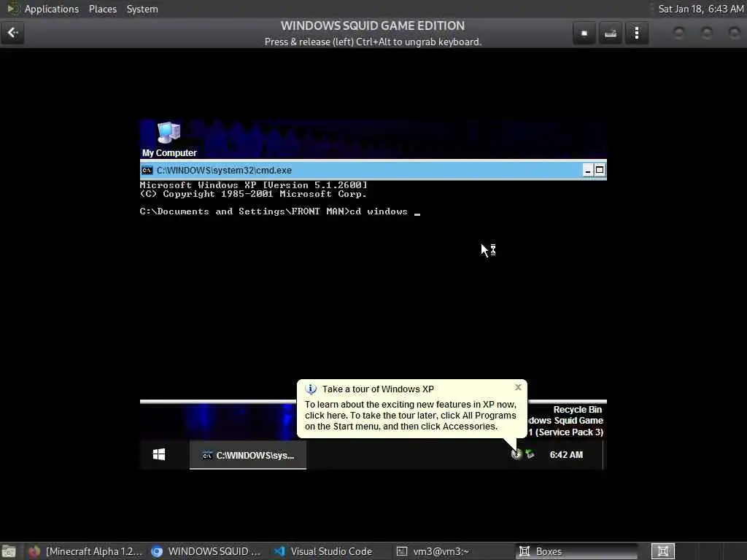Open the Windows Start button
The image size is (747, 560).
(159, 455)
